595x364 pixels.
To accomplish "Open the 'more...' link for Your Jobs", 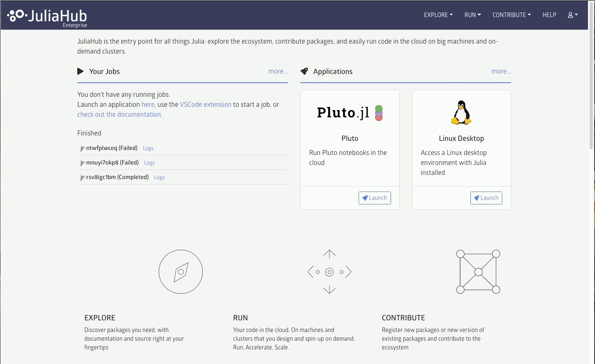I will 278,71.
